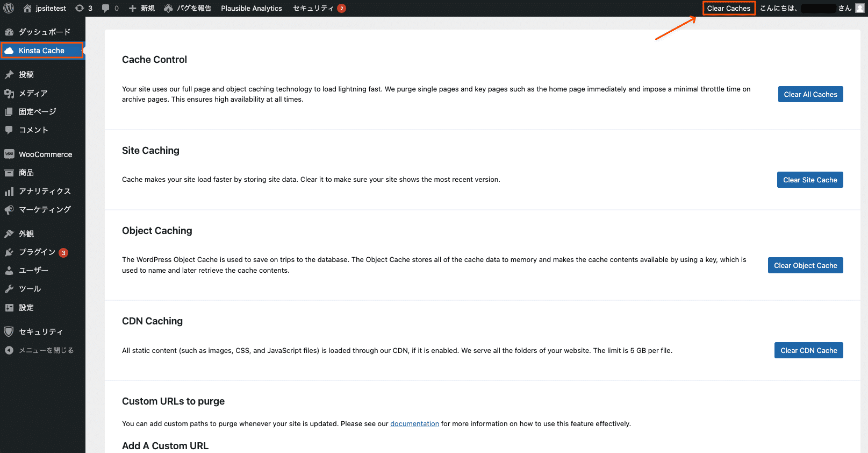Screen dimensions: 868x453
Task: Open the 固定ページ menu label
Action: click(x=38, y=111)
